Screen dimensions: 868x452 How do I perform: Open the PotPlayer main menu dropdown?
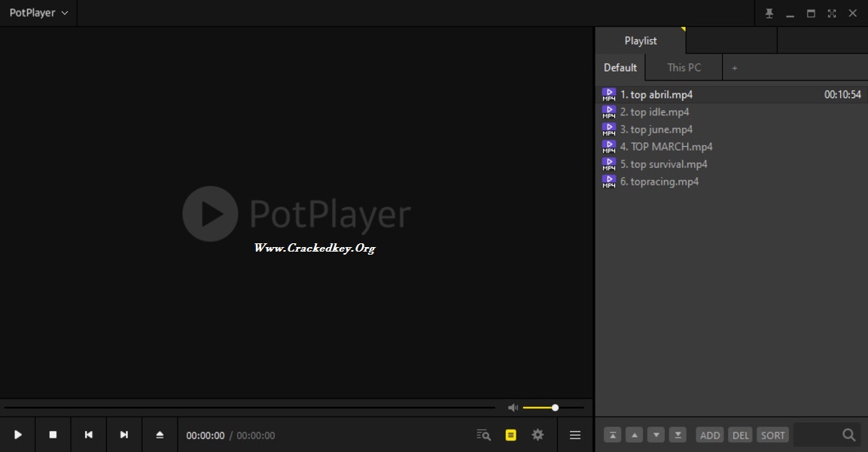pyautogui.click(x=38, y=13)
